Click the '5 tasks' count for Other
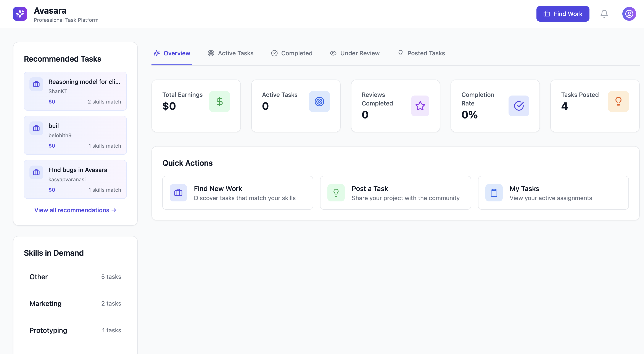 (x=111, y=277)
